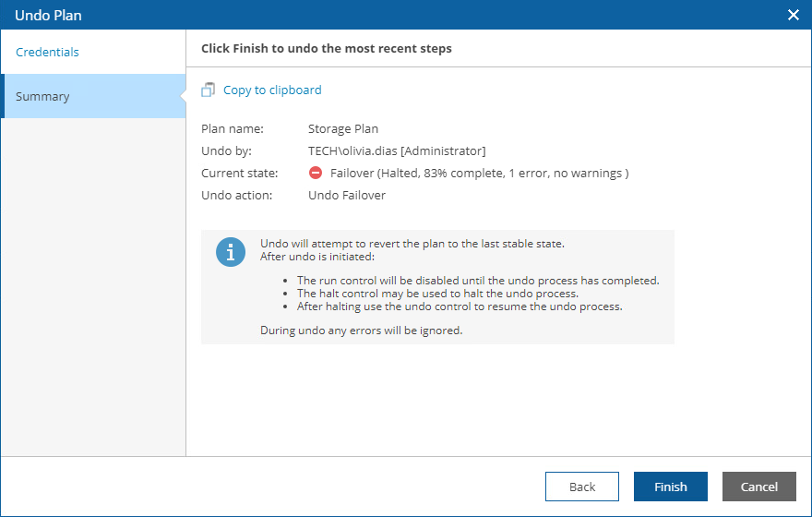Click the run control disabled bullet text
Screen dimensions: 812x517
click(x=478, y=281)
